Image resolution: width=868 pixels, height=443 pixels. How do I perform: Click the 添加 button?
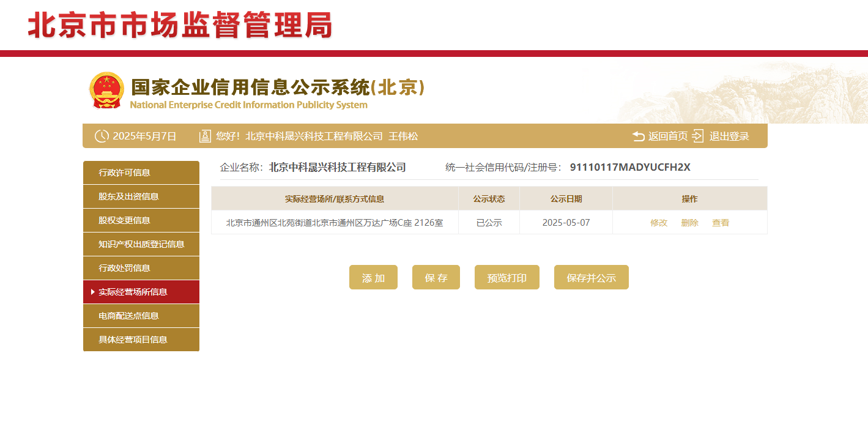click(x=373, y=277)
